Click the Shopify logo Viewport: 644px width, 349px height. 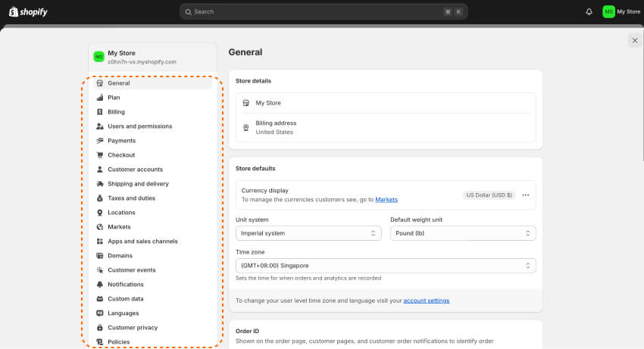click(x=28, y=12)
